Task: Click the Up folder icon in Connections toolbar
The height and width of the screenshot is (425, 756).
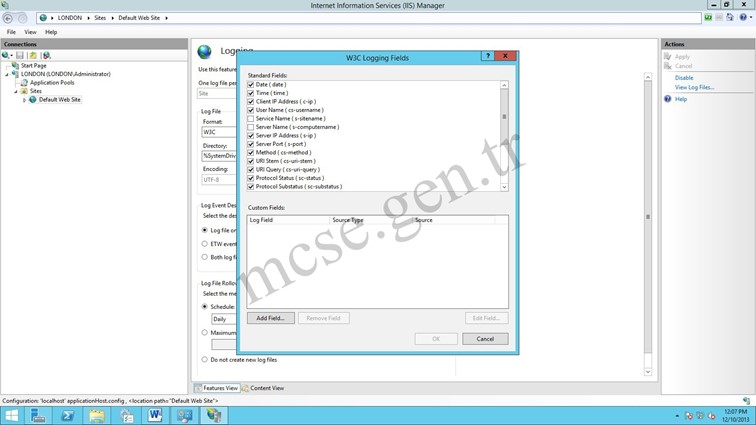Action: click(x=33, y=55)
